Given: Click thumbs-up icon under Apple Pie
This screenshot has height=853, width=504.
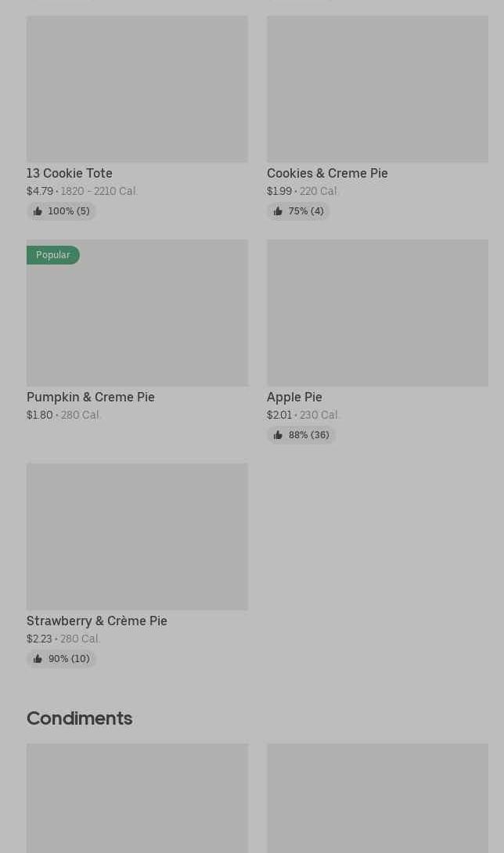Looking at the screenshot, I should tap(278, 435).
